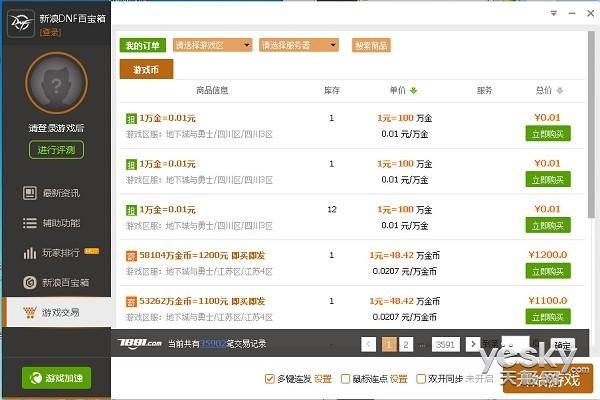The height and width of the screenshot is (400, 600).
Task: Open the 玩家排行 bar chart icon
Action: tap(29, 253)
